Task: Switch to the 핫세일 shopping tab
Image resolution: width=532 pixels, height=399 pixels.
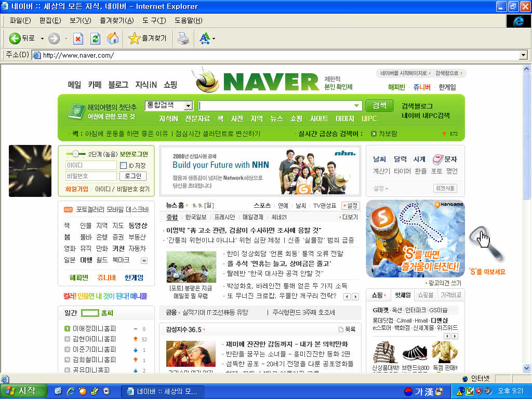Action: [403, 295]
